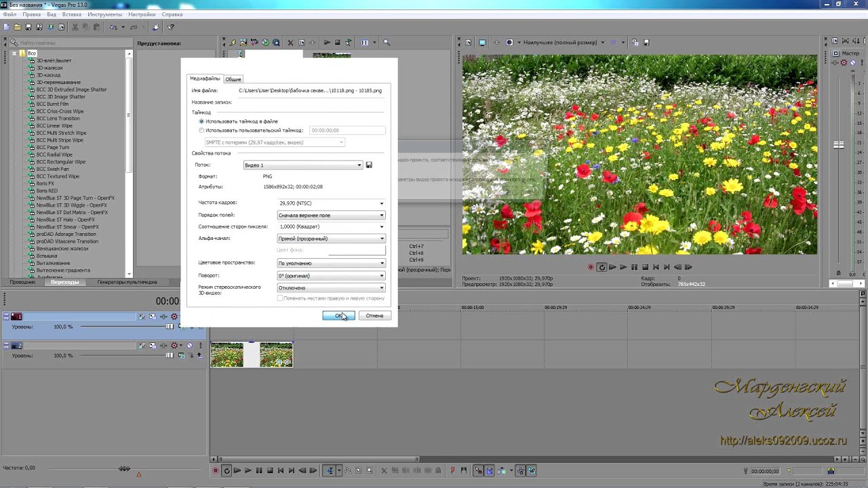This screenshot has width=868, height=488.
Task: Switch to the Проводник tab
Action: point(22,282)
